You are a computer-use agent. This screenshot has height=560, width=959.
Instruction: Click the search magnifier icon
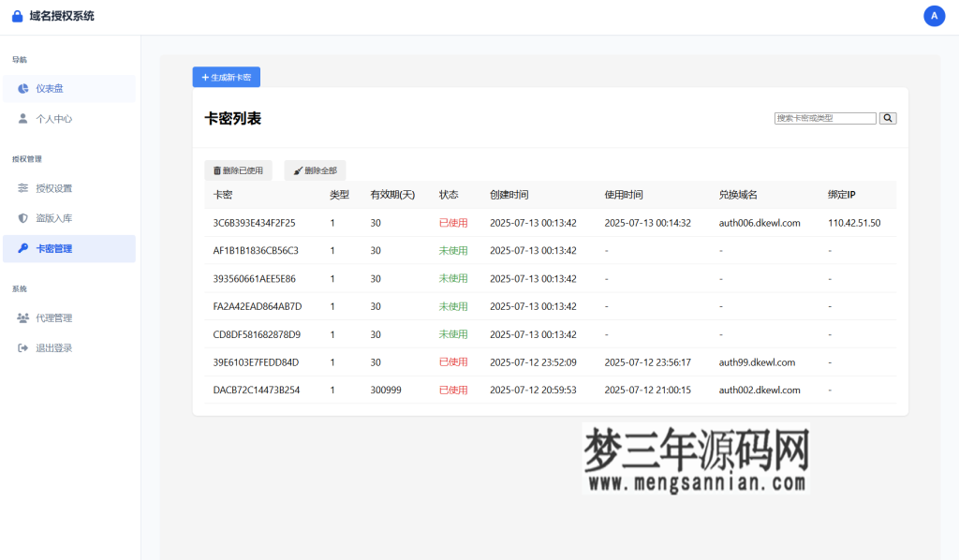pyautogui.click(x=887, y=118)
